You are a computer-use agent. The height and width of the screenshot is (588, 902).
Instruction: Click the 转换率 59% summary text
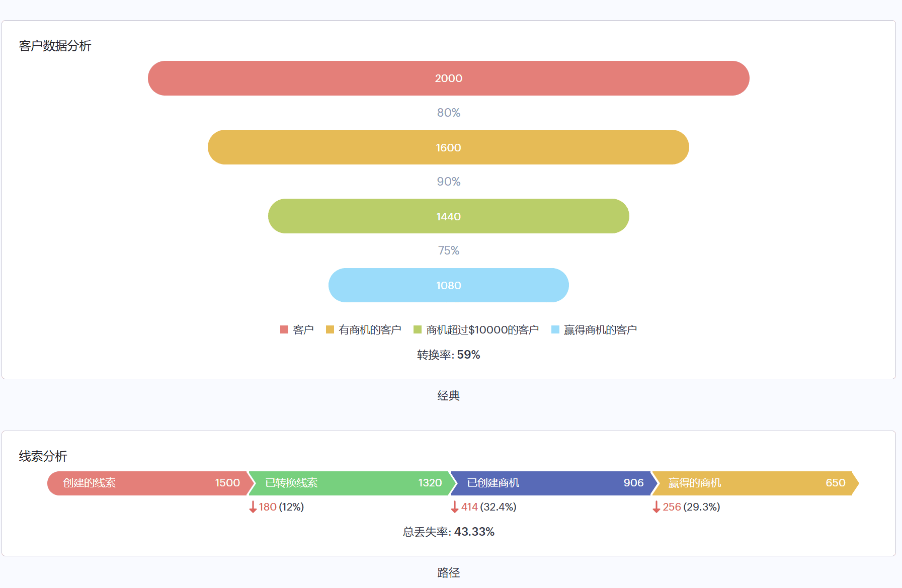pos(448,355)
